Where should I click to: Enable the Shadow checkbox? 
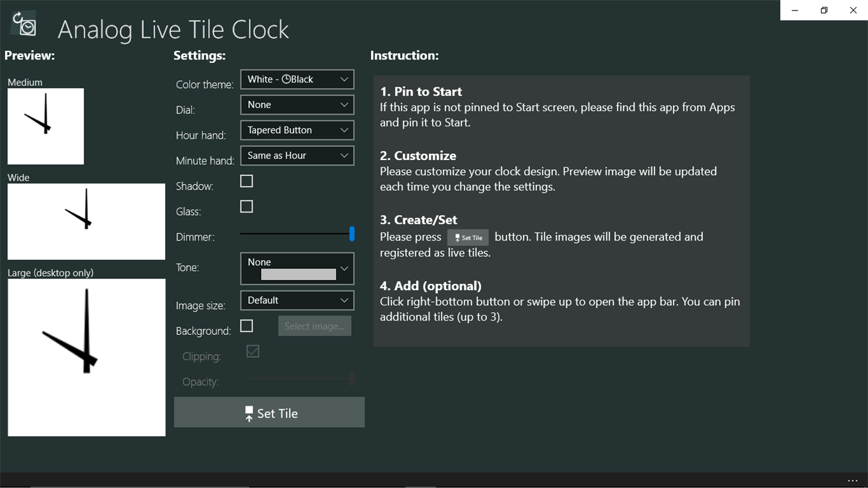246,180
